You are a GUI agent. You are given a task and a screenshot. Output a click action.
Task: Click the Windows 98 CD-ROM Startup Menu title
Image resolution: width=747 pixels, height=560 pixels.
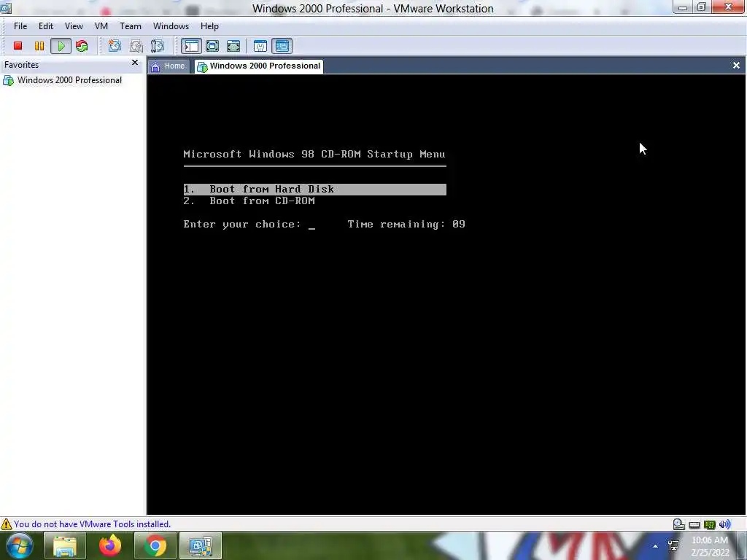[x=314, y=155]
